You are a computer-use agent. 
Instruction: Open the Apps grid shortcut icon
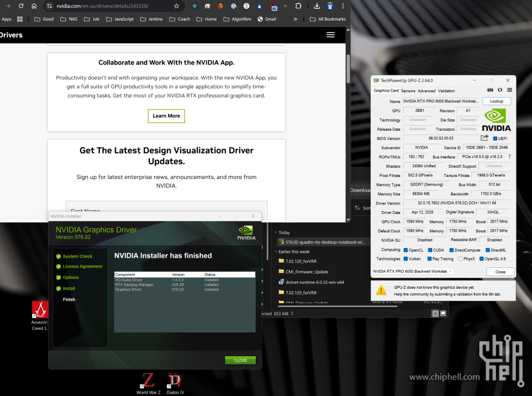20,19
